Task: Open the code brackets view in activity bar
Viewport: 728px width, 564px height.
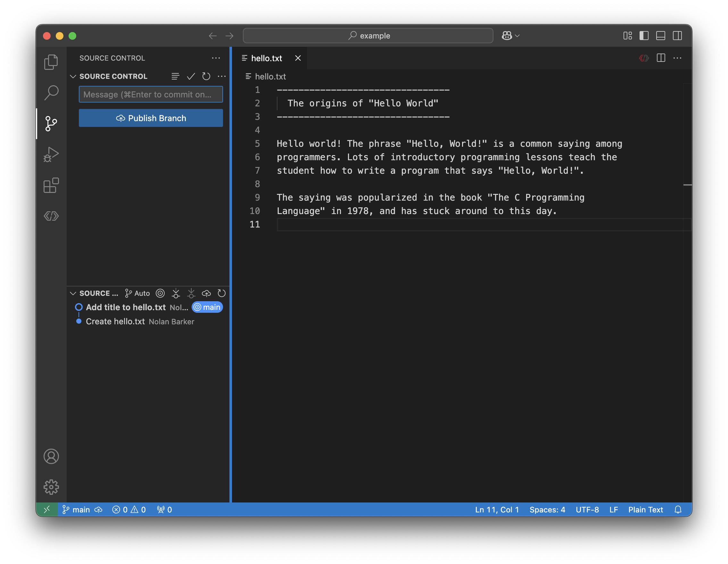Action: coord(51,216)
